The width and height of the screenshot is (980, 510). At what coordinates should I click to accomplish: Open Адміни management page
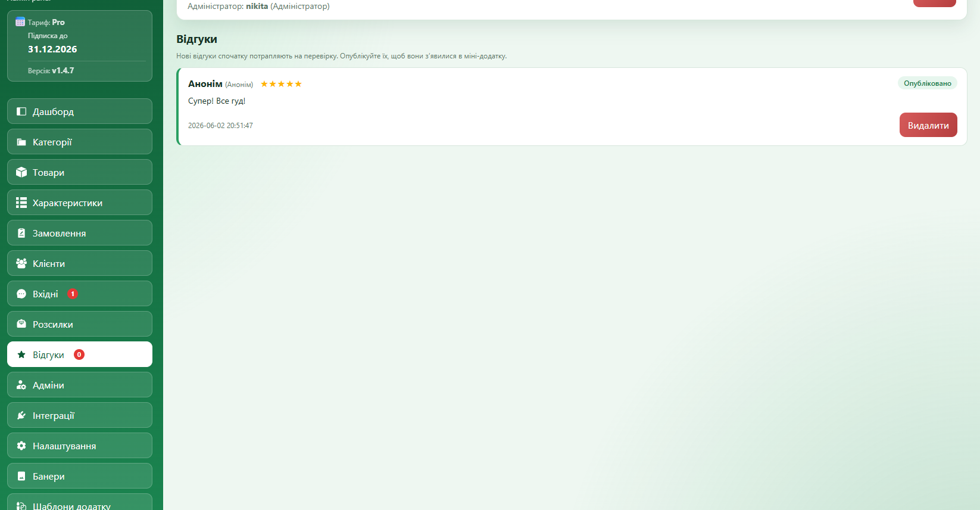pyautogui.click(x=80, y=385)
